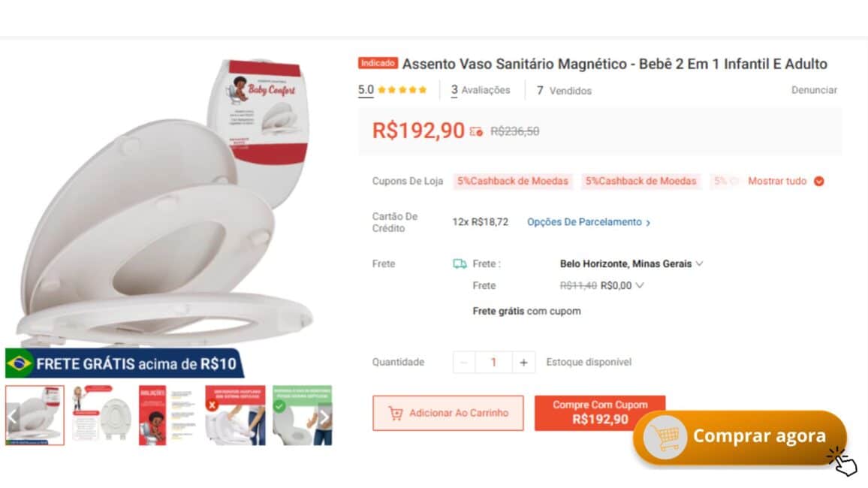
Task: Increase quantity with the plus button
Action: (523, 363)
